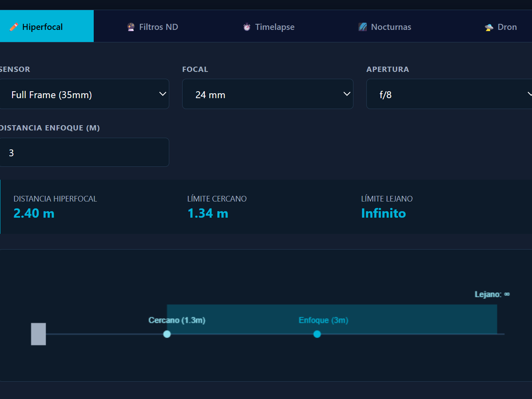This screenshot has width=532, height=399.
Task: Open the Sensor dropdown showing Full Frame
Action: [84, 94]
